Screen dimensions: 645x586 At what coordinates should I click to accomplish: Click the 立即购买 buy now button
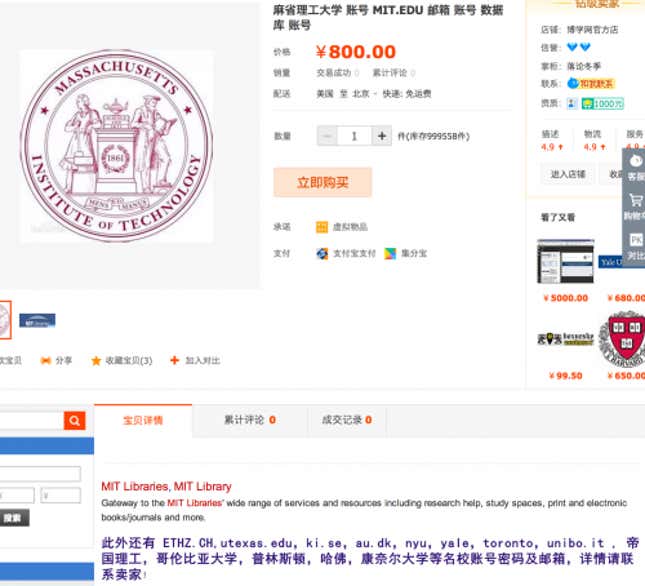click(322, 182)
